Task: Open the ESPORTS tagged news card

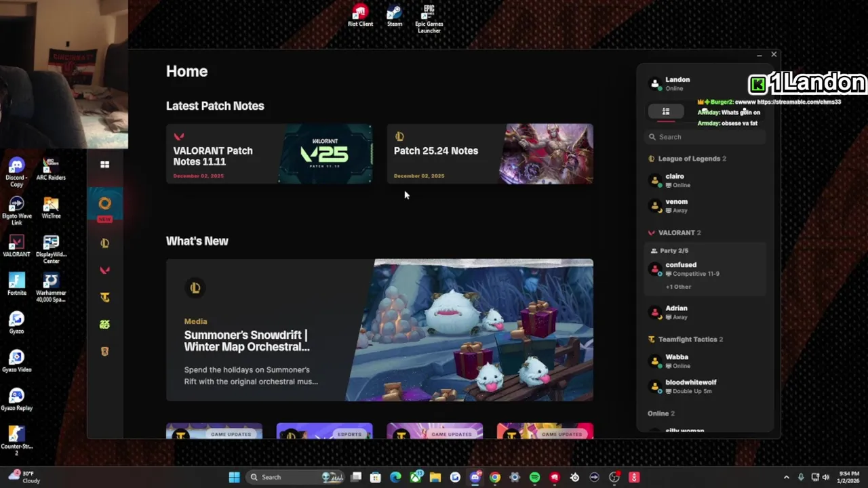Action: (x=324, y=431)
